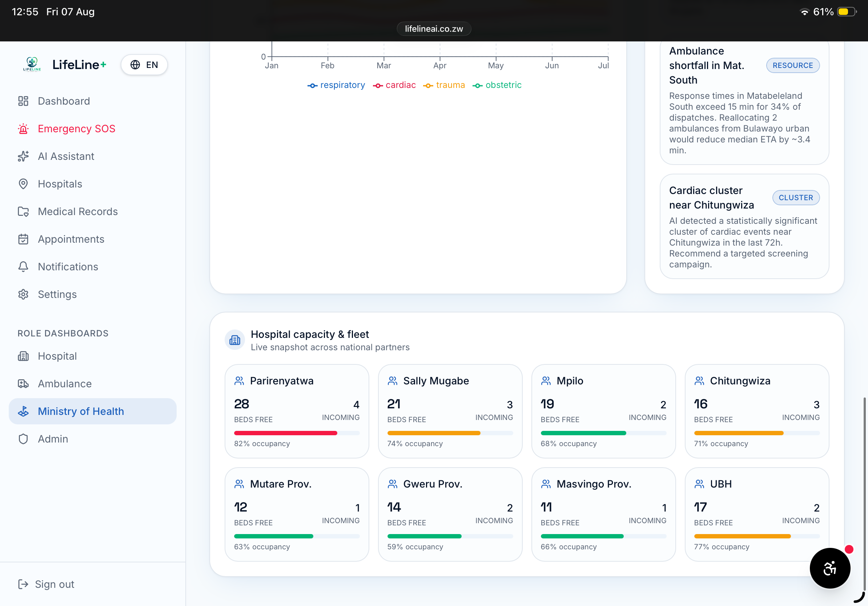The image size is (868, 606).
Task: Open the Notifications bell icon
Action: pyautogui.click(x=23, y=266)
